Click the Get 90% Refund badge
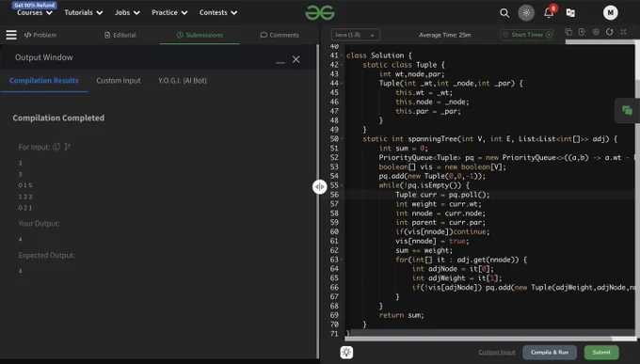This screenshot has height=364, width=640. point(34,5)
